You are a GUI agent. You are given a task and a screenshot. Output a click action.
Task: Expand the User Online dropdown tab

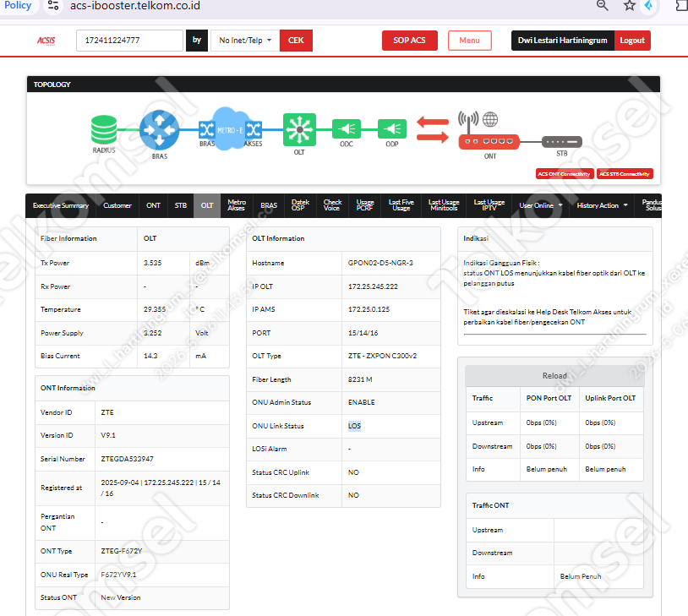click(x=540, y=205)
